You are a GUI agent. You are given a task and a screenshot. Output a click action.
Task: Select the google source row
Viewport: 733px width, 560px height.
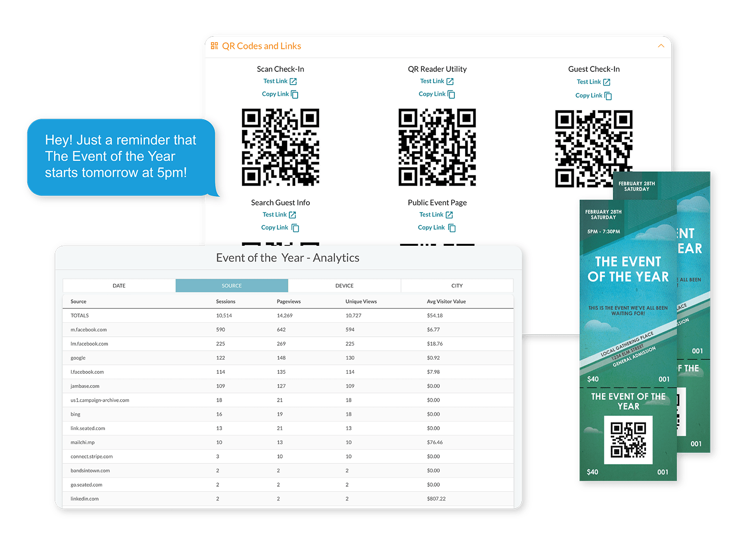[288, 358]
